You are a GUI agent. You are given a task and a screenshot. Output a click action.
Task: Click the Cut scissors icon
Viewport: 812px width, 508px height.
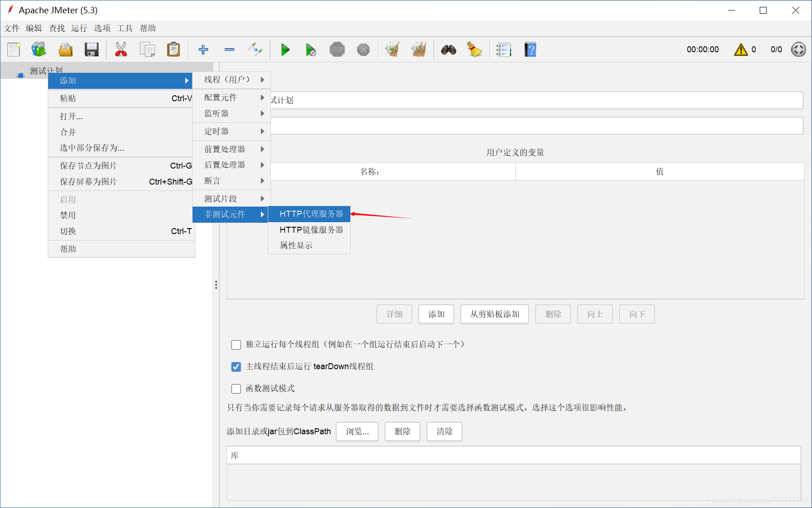[x=121, y=49]
